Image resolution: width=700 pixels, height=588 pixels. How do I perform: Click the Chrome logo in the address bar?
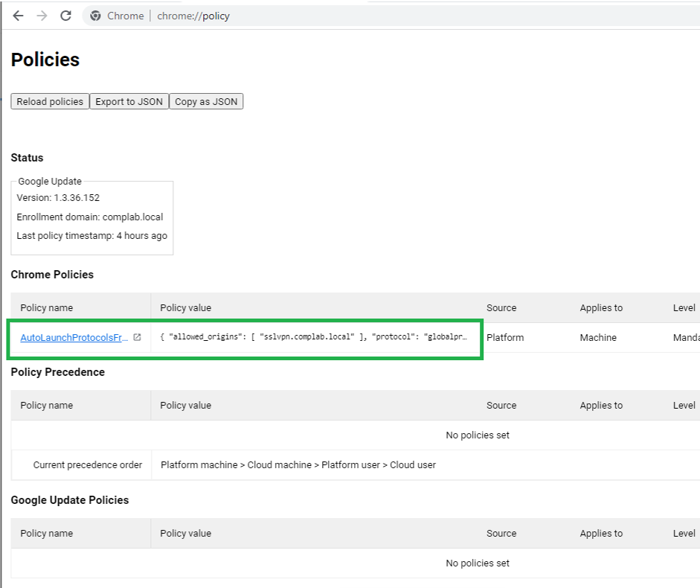96,16
